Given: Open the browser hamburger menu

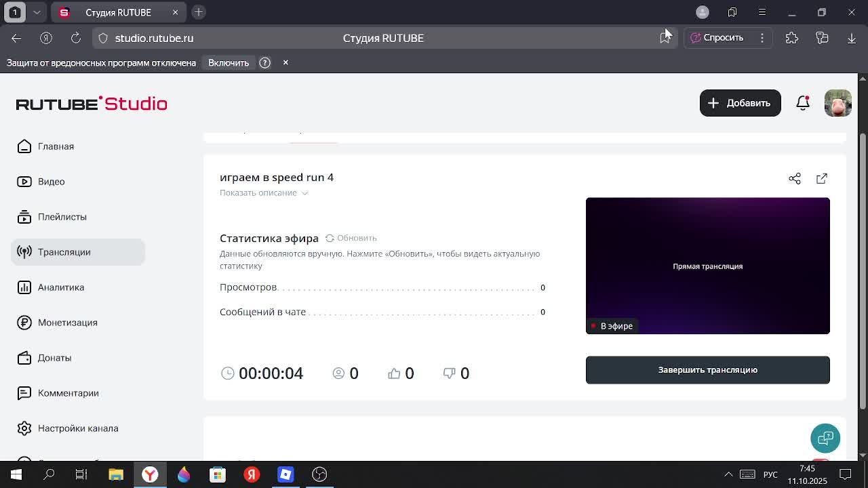Looking at the screenshot, I should 762,12.
